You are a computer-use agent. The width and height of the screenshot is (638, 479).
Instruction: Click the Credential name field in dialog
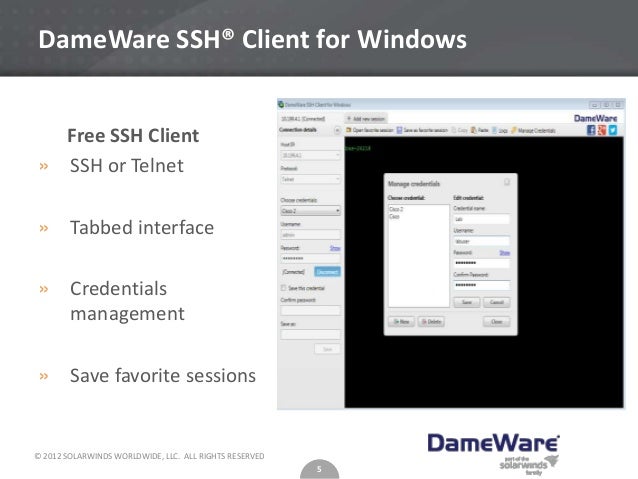(x=481, y=219)
